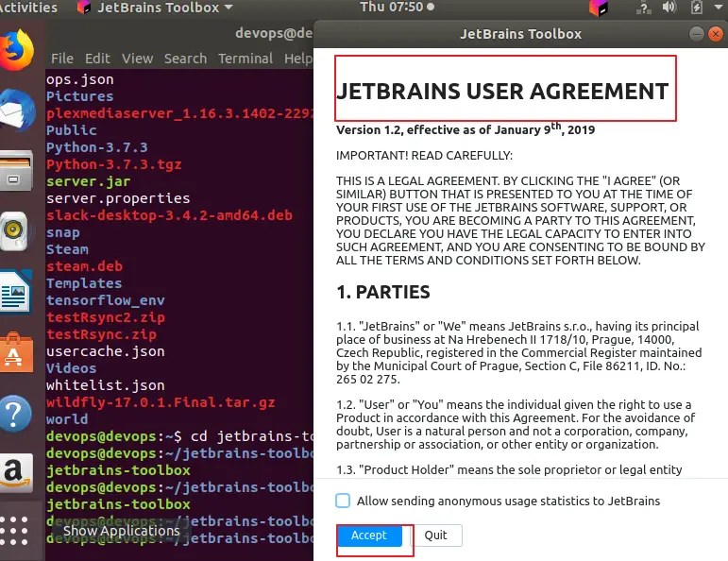Click Templates folder in terminal listing
Viewport: 728px width, 561px height.
click(x=84, y=283)
